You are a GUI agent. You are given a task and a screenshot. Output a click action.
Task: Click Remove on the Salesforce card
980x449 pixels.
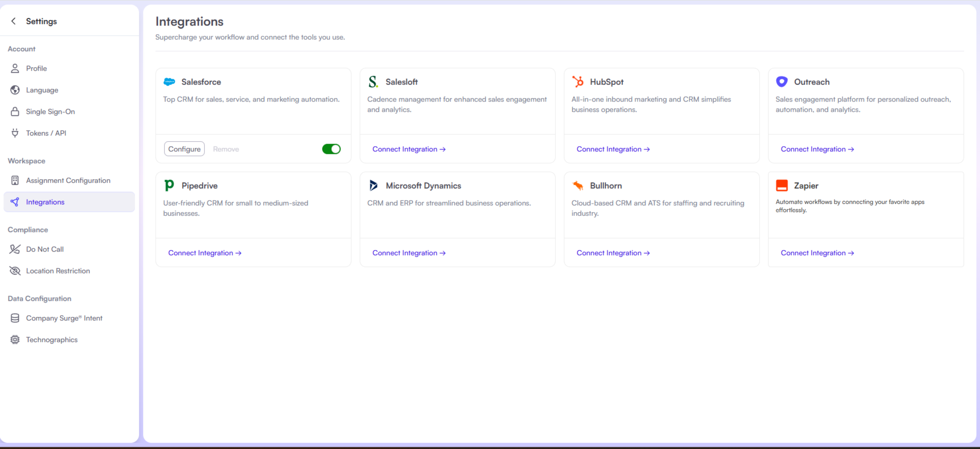click(226, 149)
